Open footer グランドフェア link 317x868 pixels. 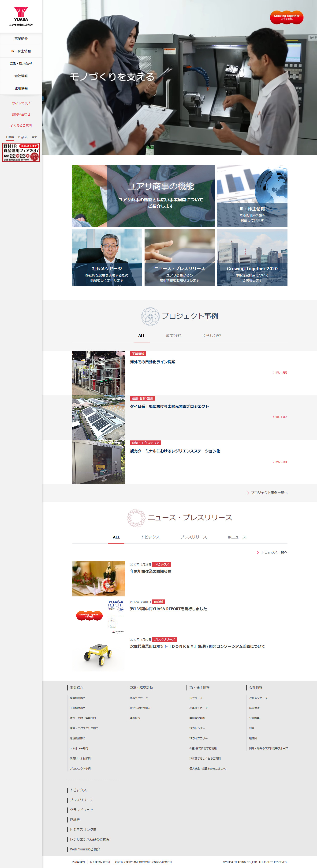click(x=82, y=810)
